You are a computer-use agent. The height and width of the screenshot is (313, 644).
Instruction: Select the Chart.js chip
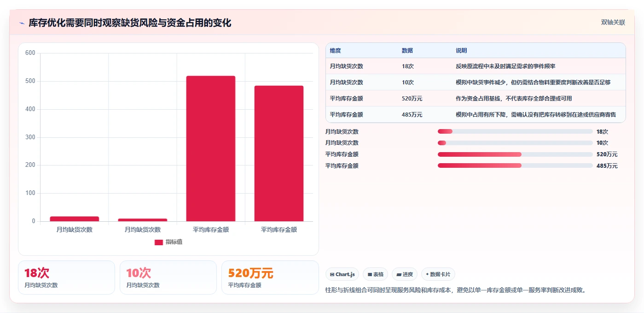pos(342,274)
